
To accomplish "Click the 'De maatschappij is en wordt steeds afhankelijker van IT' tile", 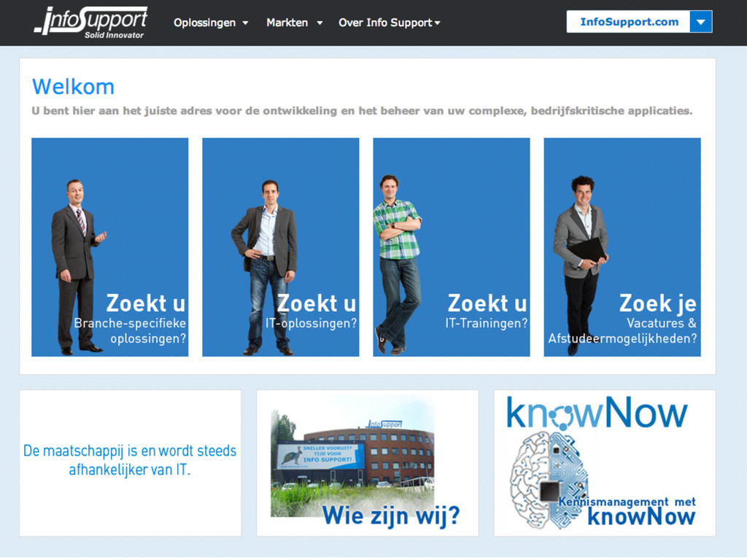I will (x=130, y=463).
